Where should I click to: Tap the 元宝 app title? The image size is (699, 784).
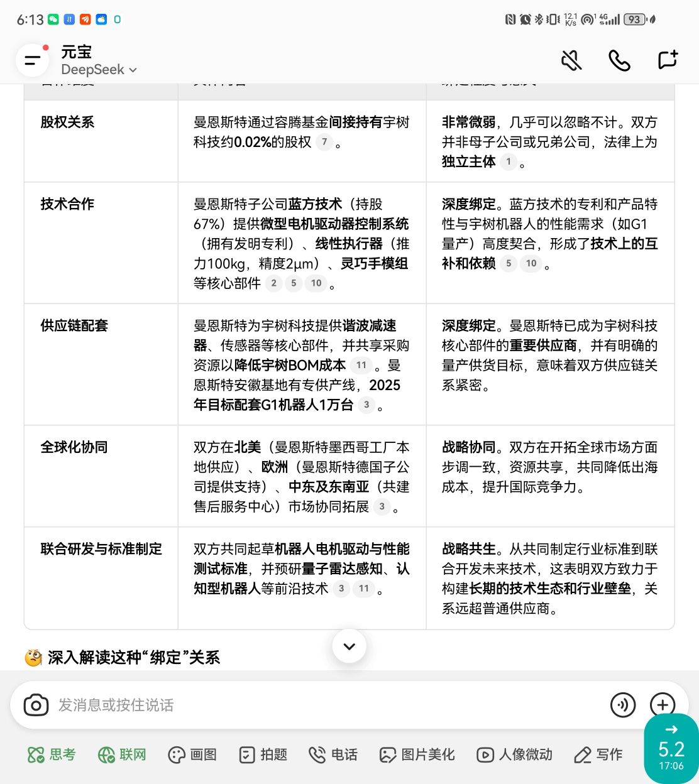[76, 52]
